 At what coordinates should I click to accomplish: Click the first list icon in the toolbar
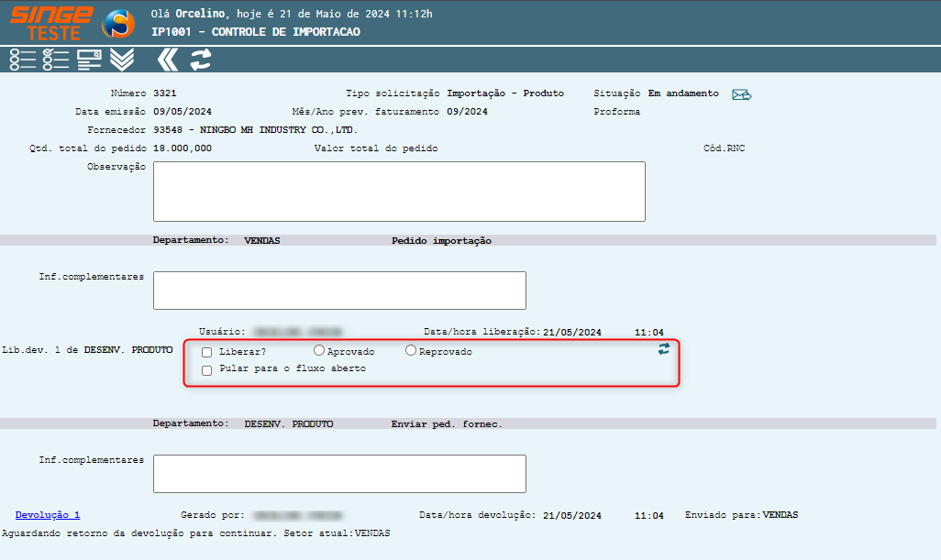(x=23, y=60)
